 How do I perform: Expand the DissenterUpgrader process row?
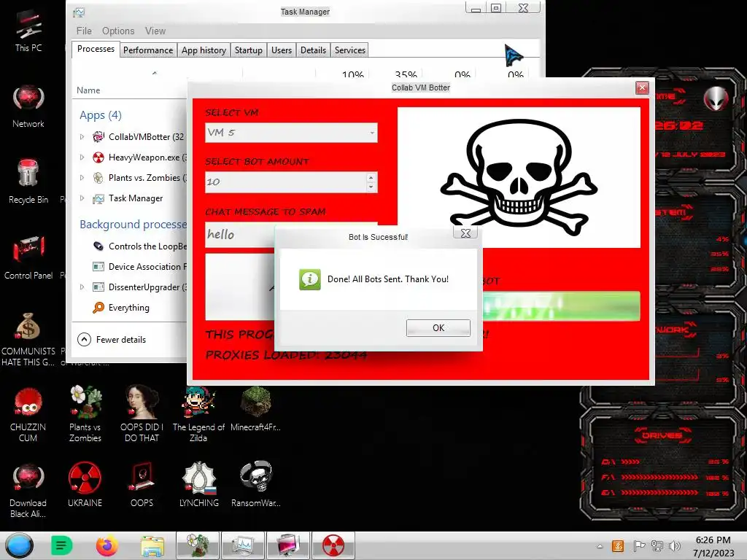click(82, 287)
